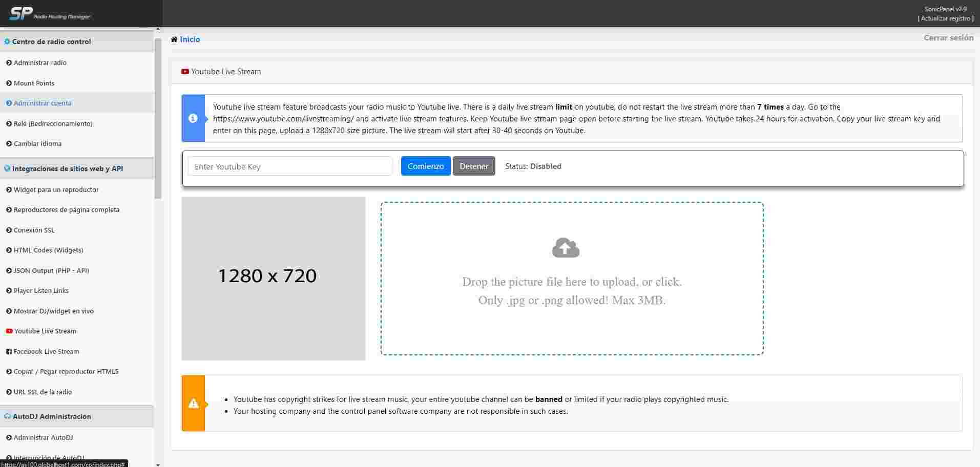The height and width of the screenshot is (467, 980).
Task: Focus the Enter Youtube Key field
Action: tap(290, 166)
